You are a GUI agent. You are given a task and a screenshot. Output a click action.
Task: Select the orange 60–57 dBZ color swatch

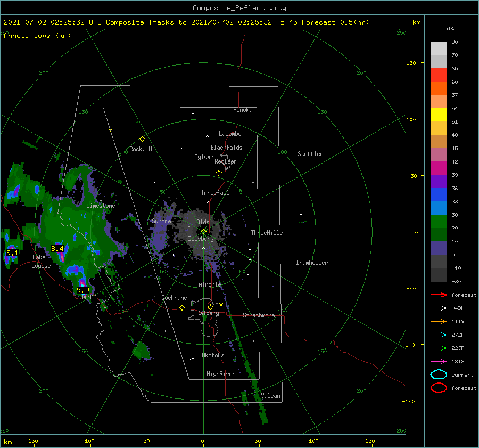[439, 88]
